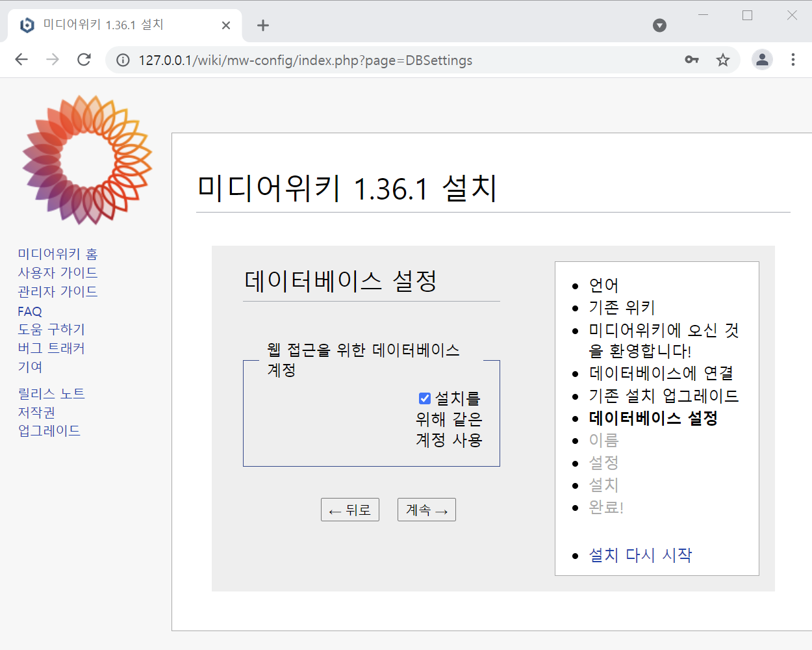Click the ← 뒤로 button

349,510
